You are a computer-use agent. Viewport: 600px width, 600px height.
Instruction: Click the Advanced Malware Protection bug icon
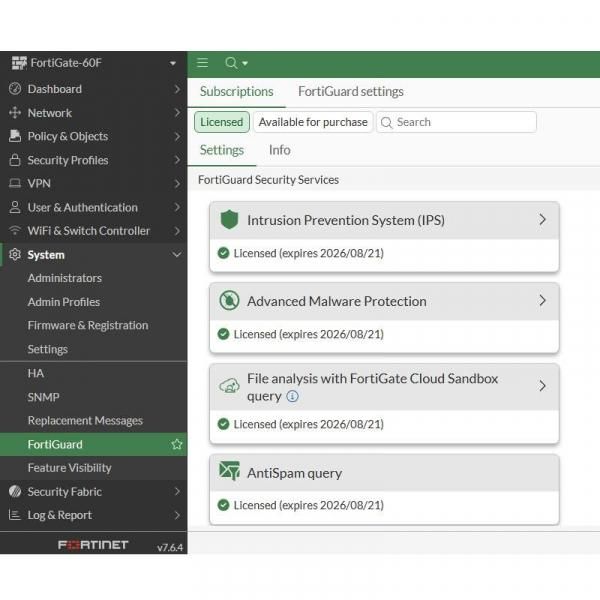230,301
